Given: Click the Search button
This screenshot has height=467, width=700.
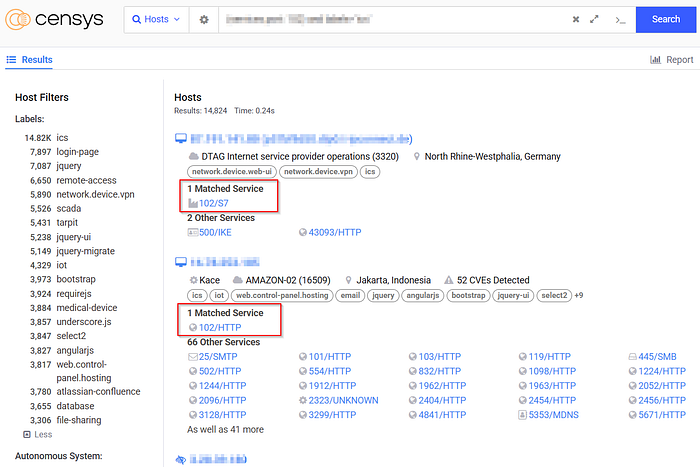Looking at the screenshot, I should 666,19.
